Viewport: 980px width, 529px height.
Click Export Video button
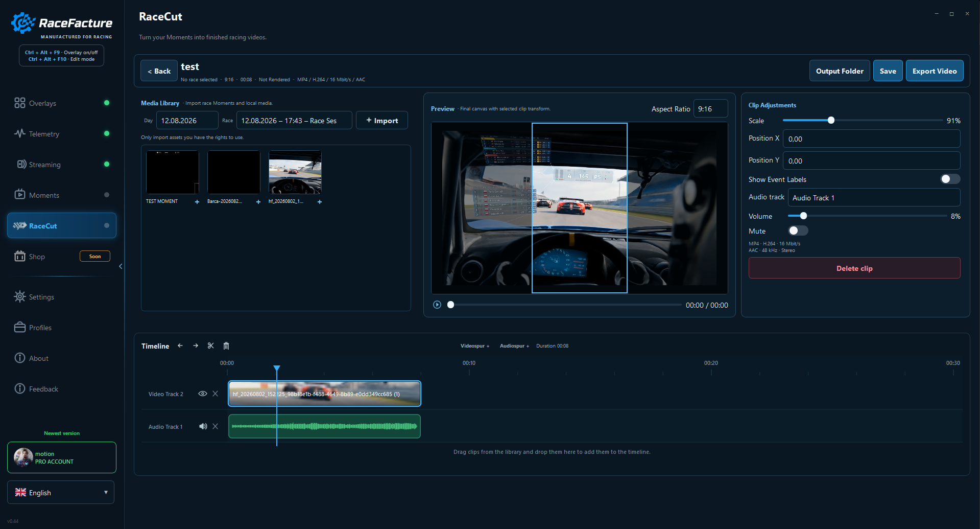(935, 71)
